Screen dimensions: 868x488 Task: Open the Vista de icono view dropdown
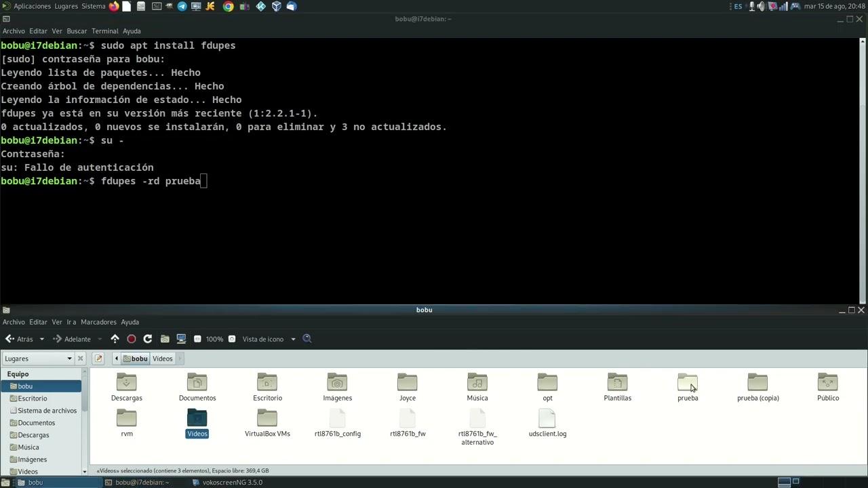(x=268, y=339)
